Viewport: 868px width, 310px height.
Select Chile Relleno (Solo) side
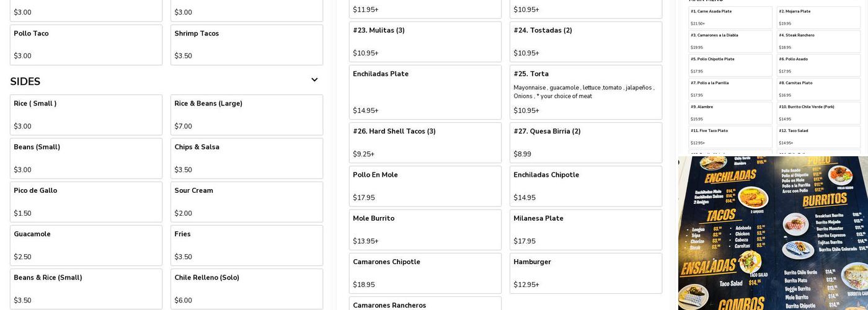(247, 288)
